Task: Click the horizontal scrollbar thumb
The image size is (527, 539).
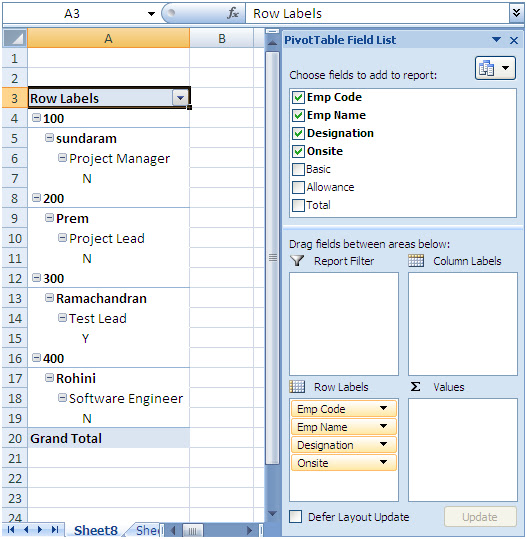Action: [x=192, y=530]
